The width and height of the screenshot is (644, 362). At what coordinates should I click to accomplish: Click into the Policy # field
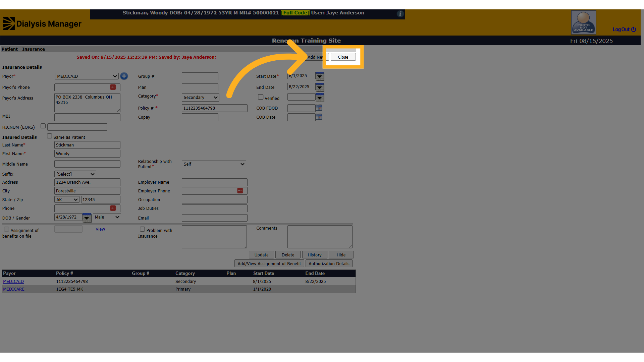pyautogui.click(x=215, y=108)
